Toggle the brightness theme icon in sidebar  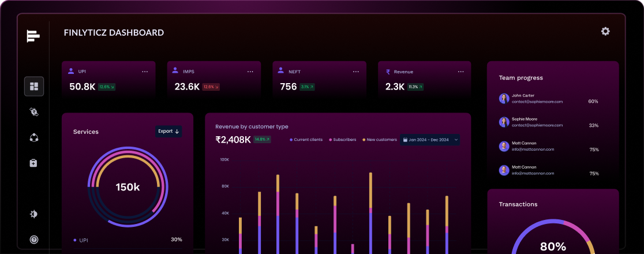pyautogui.click(x=34, y=214)
